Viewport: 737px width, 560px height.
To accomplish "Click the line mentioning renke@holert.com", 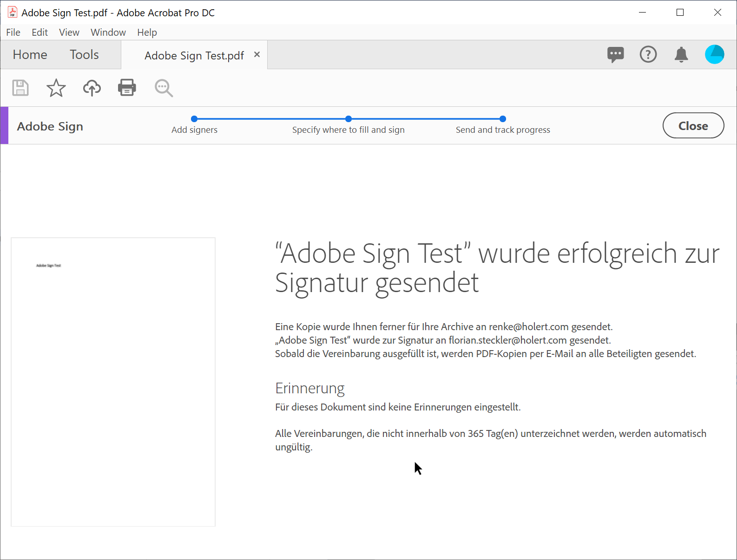I will point(444,326).
